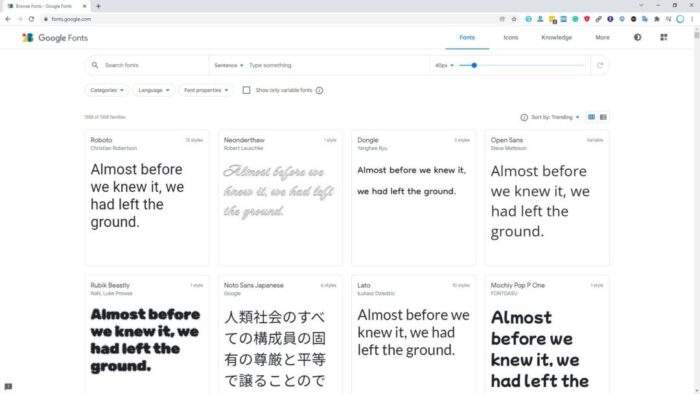The image size is (700, 394).
Task: Switch to the Icons tab
Action: tap(511, 37)
